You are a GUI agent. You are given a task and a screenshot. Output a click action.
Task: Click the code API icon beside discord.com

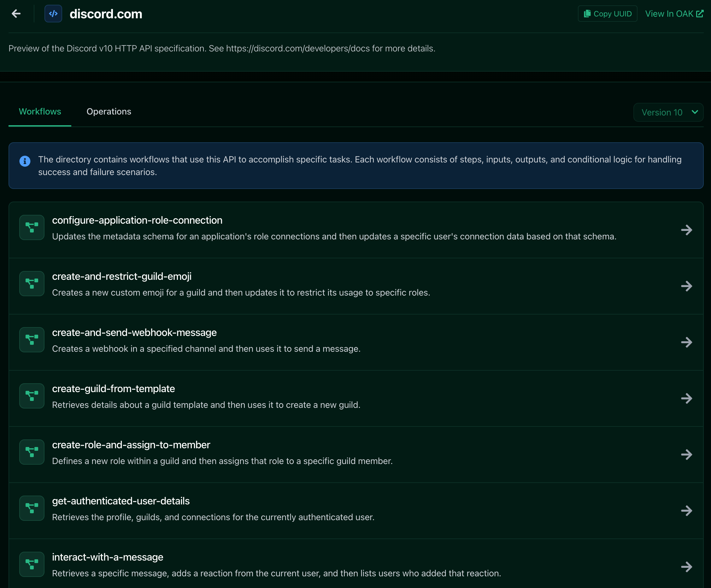tap(53, 14)
